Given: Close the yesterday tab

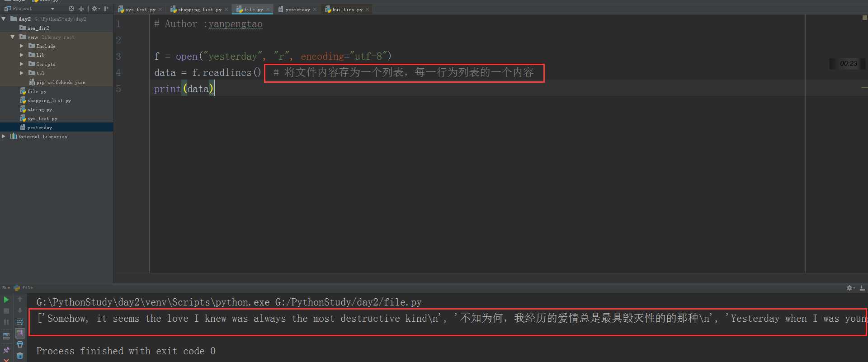Looking at the screenshot, I should coord(315,9).
